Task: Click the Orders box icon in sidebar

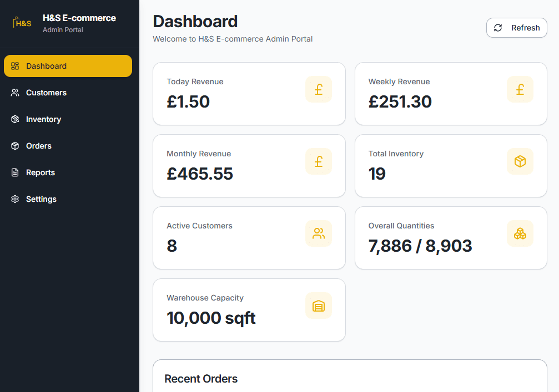Action: pyautogui.click(x=15, y=146)
